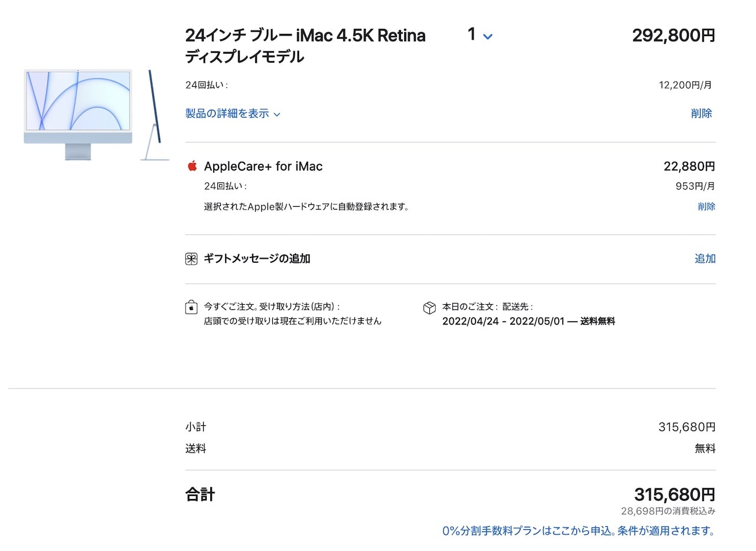Click the red Apple logo beside AppleCare+

tap(191, 166)
